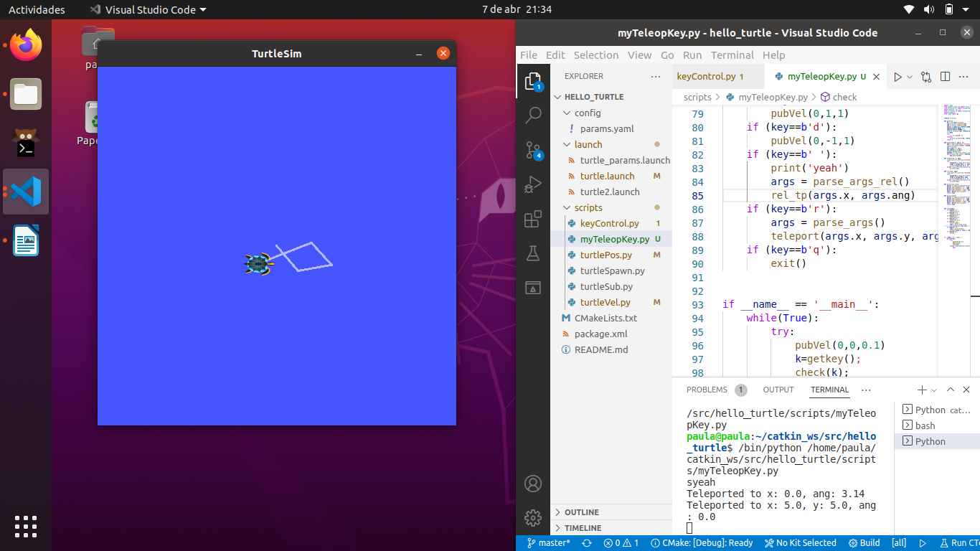This screenshot has width=980, height=551.
Task: Open turtleSpawn.py in the explorer
Action: 612,270
